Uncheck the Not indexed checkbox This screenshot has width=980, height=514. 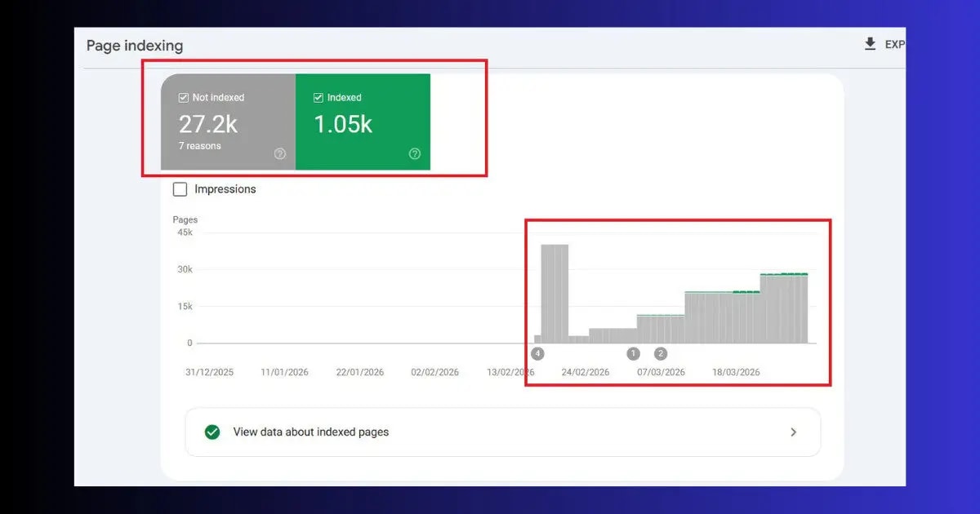184,97
